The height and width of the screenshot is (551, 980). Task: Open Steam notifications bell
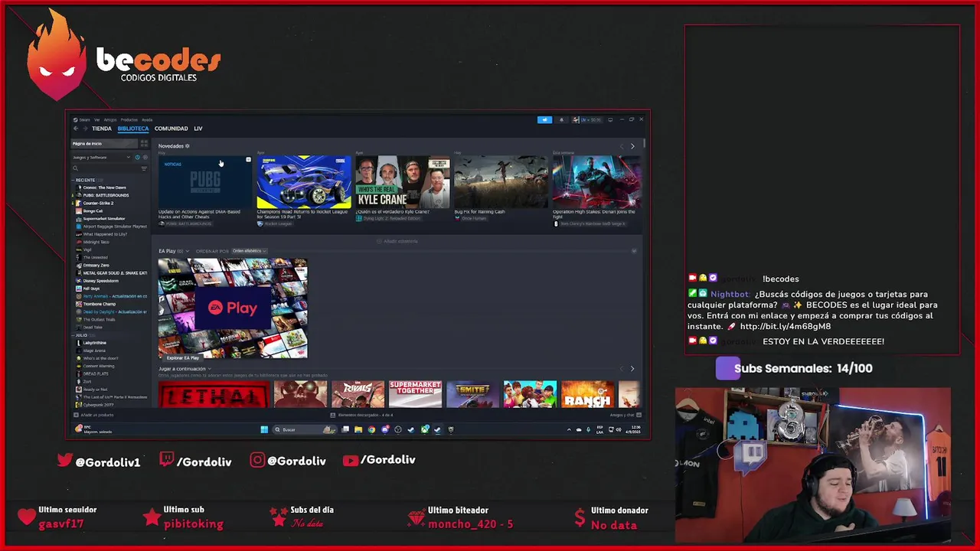561,120
